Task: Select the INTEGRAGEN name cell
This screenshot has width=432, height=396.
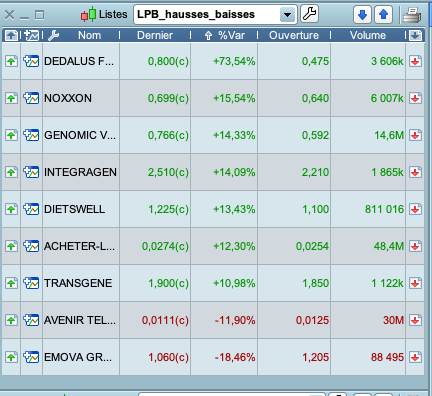Action: pos(80,172)
